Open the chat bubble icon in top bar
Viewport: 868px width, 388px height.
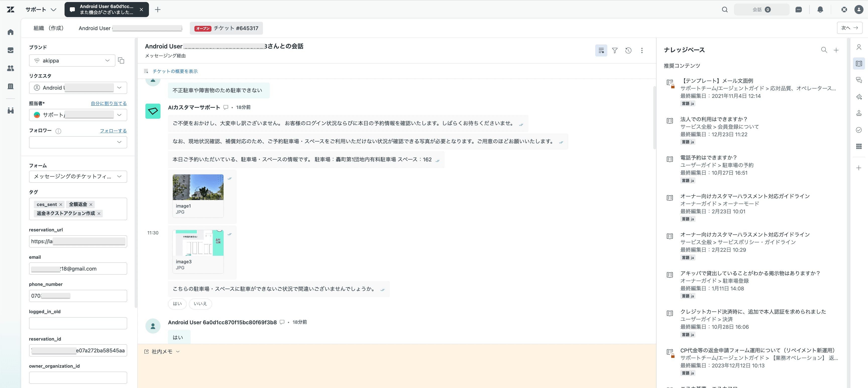click(x=798, y=10)
